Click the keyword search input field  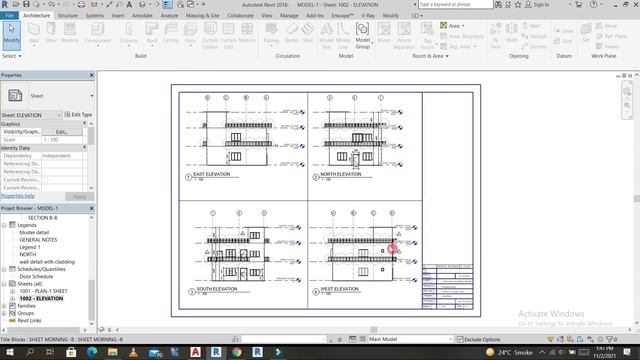click(456, 4)
